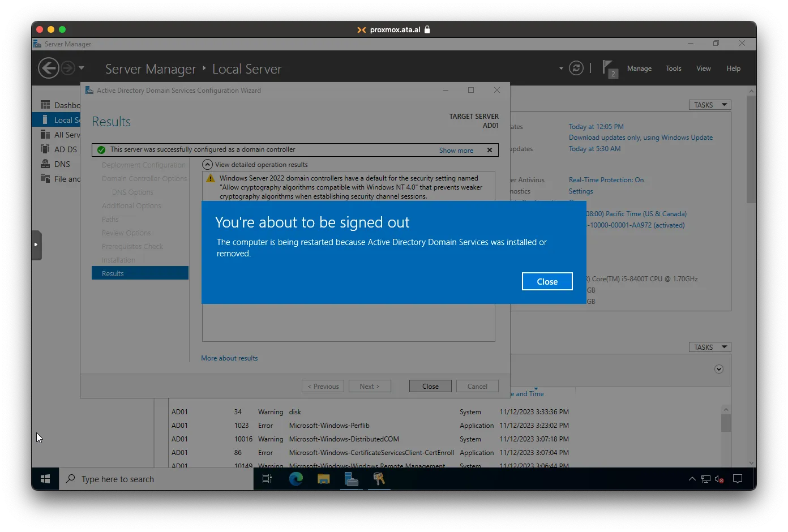Click the back navigation arrow in Server Manager

pyautogui.click(x=48, y=68)
